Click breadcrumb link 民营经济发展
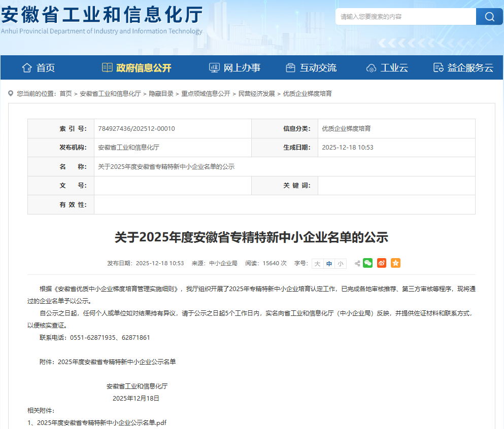Screen dimensions: 504x429 pos(256,93)
